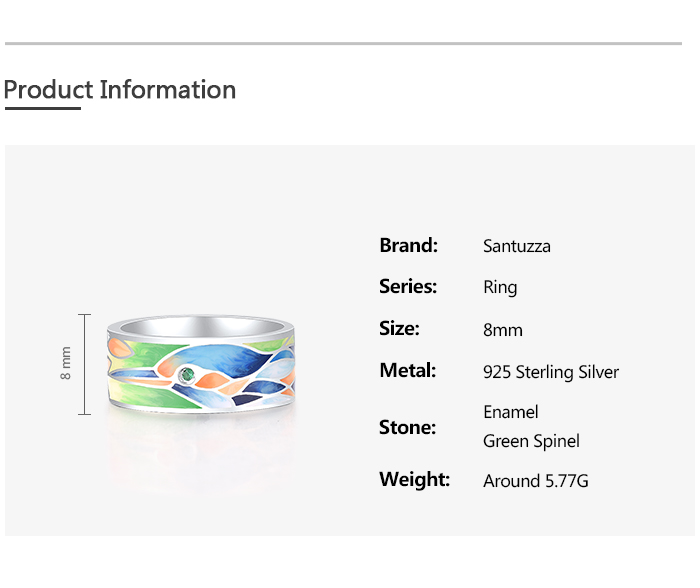The width and height of the screenshot is (700, 588).
Task: Click the 8mm size value
Action: coord(502,330)
